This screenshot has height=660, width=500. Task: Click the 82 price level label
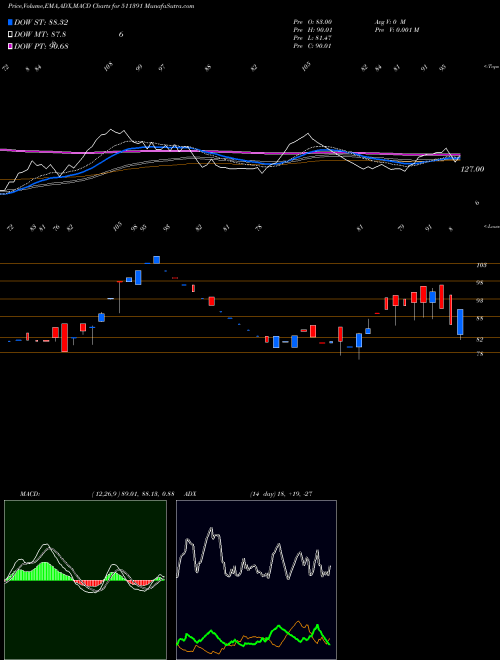[479, 340]
